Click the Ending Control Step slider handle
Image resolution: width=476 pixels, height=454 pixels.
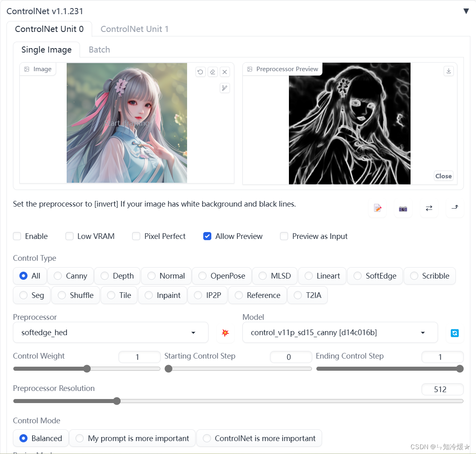460,369
